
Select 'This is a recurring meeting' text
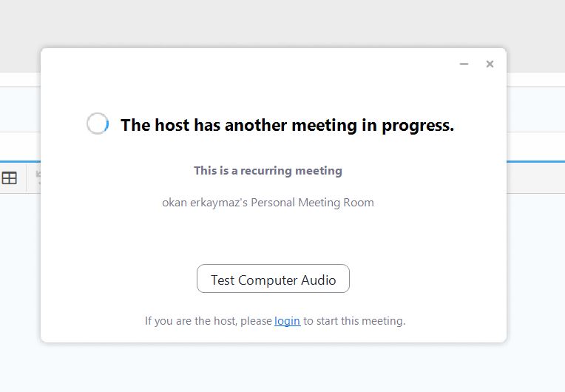(x=268, y=171)
